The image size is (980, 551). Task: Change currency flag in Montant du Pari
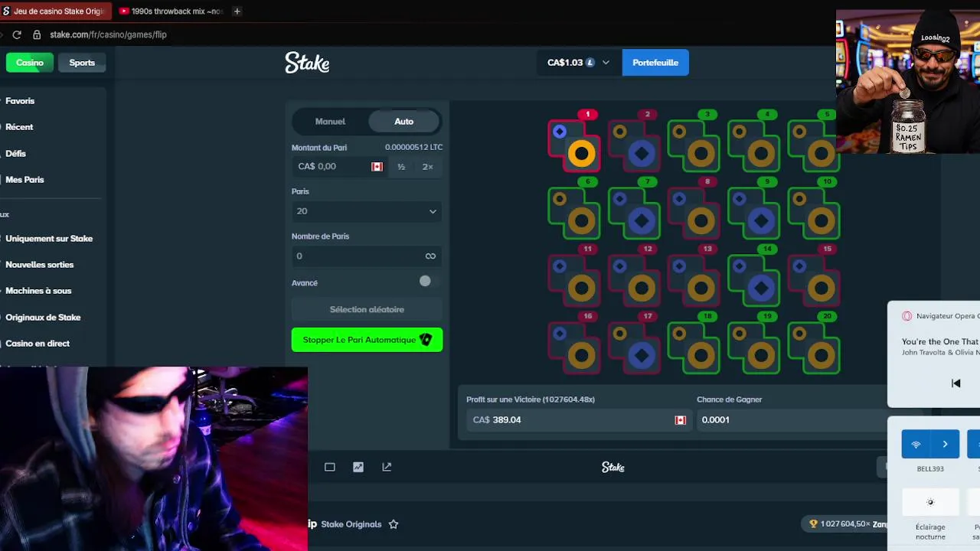[x=377, y=167]
